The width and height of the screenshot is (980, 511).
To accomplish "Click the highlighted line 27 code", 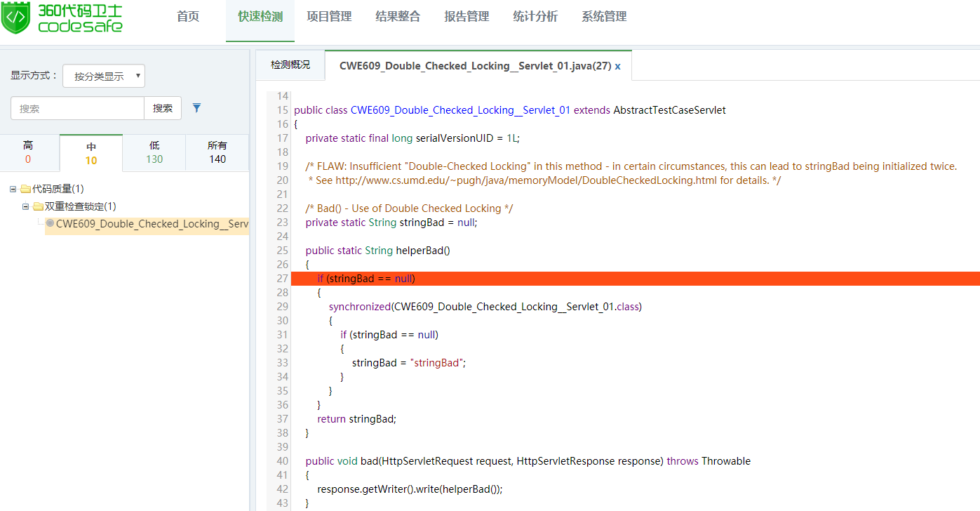I will (636, 279).
